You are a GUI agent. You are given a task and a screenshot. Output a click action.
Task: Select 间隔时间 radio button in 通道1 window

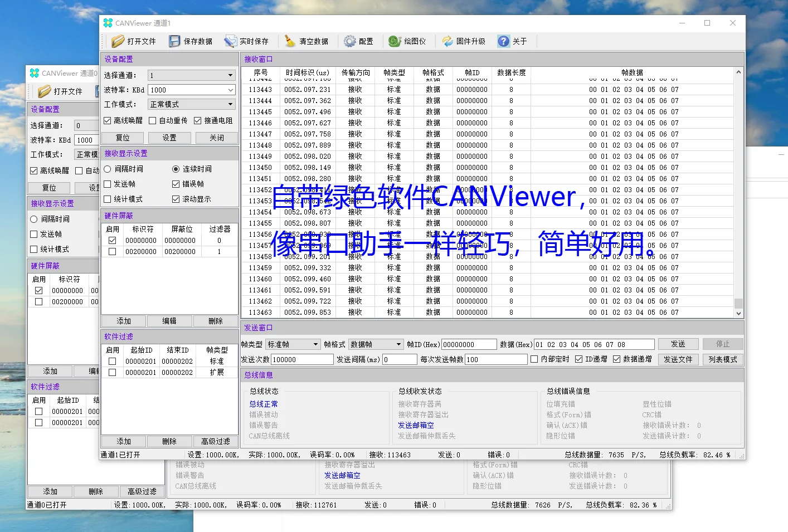click(x=108, y=169)
